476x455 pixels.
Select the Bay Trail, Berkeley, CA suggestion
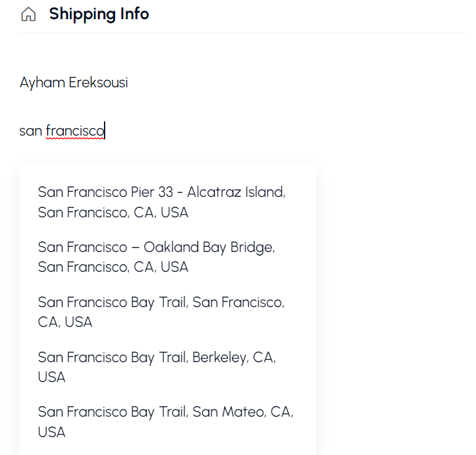tap(157, 366)
